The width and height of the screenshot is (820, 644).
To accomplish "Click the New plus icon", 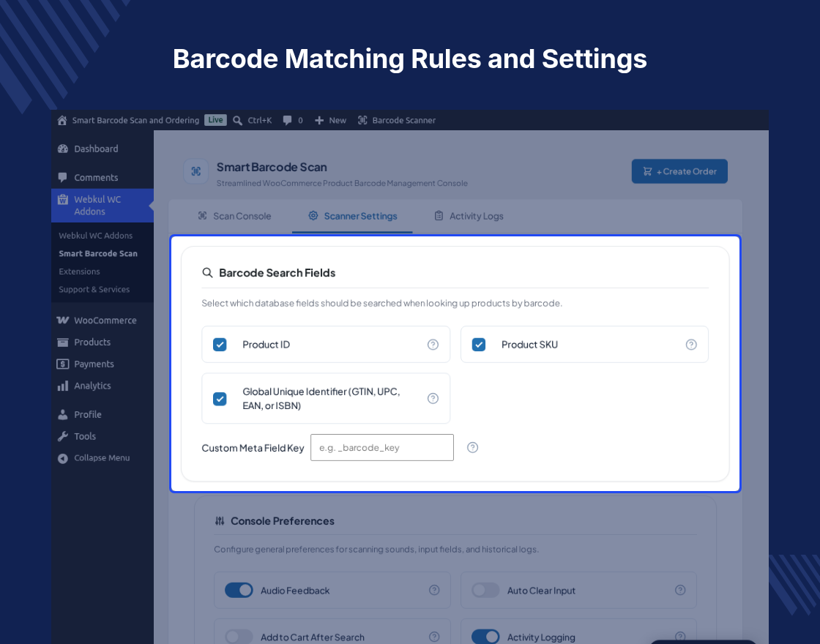I will [x=319, y=120].
